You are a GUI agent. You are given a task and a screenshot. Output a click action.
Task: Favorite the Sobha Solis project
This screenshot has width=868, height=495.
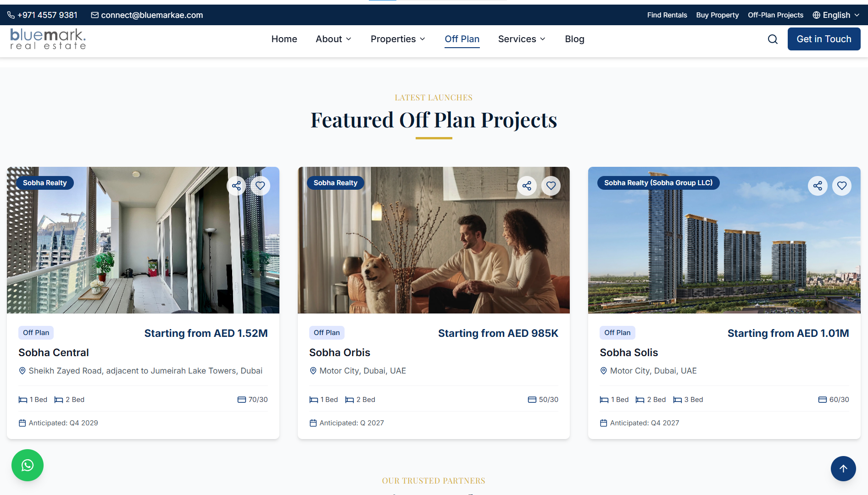pyautogui.click(x=842, y=186)
